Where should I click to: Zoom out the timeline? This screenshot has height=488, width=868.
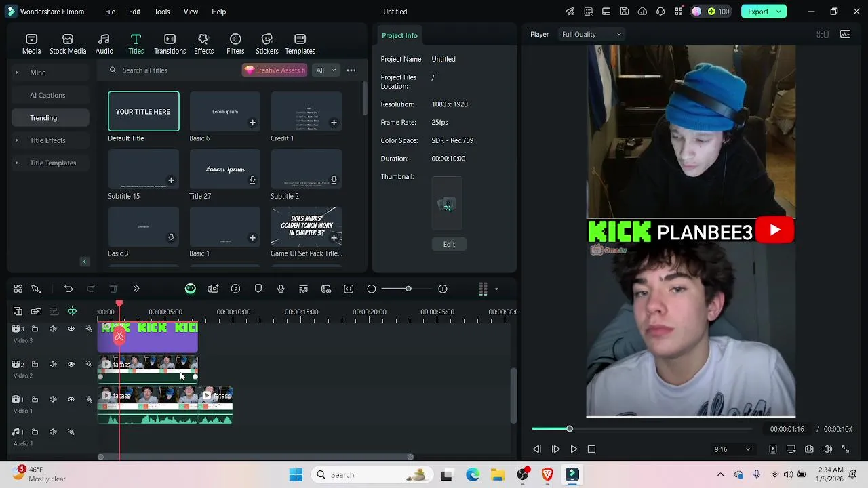(x=372, y=289)
